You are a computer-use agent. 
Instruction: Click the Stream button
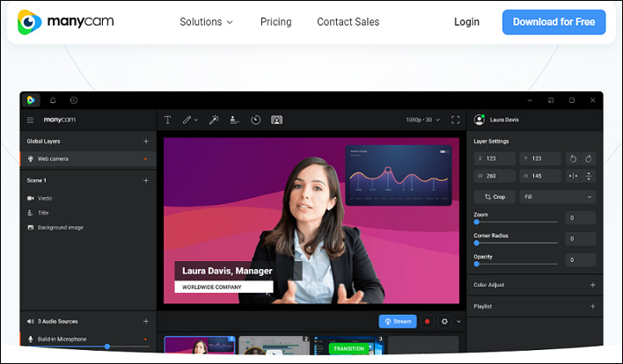coord(398,322)
